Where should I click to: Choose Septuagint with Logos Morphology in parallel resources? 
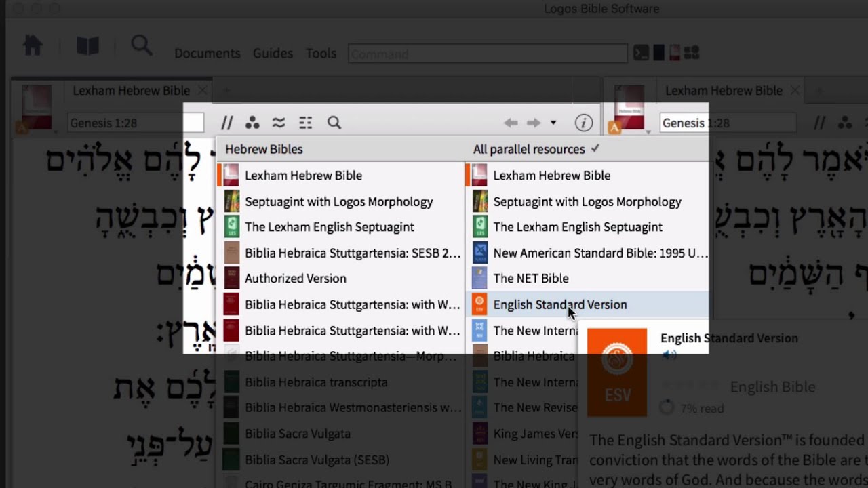[587, 201]
